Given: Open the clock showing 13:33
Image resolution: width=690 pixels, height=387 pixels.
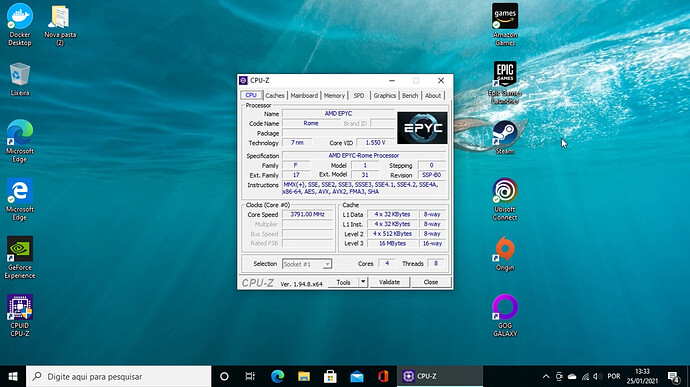Looking at the screenshot, I should 642,376.
